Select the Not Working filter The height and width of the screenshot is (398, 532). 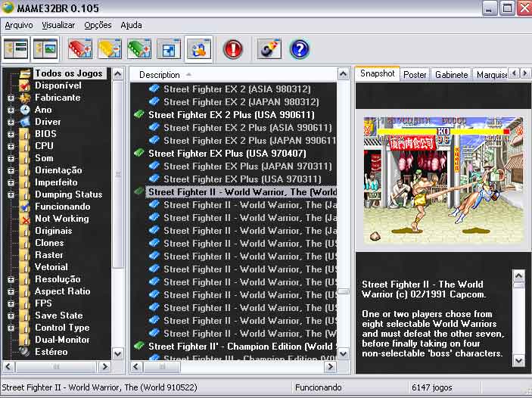[62, 219]
